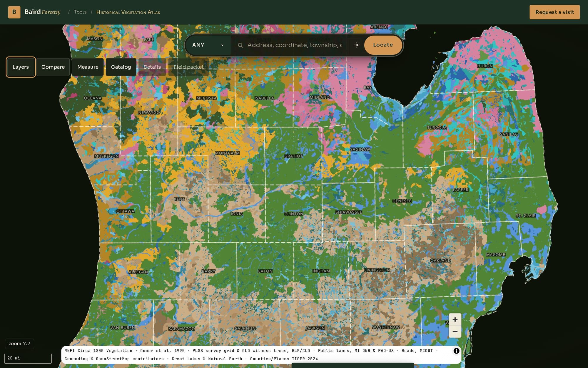Click the Calhoun county label
This screenshot has width=588, height=368.
245,329
